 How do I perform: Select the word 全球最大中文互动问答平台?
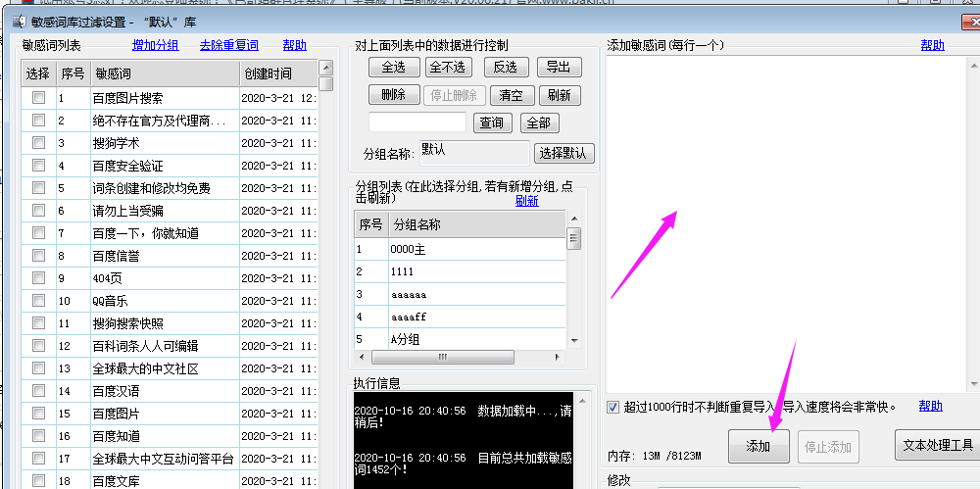[163, 459]
